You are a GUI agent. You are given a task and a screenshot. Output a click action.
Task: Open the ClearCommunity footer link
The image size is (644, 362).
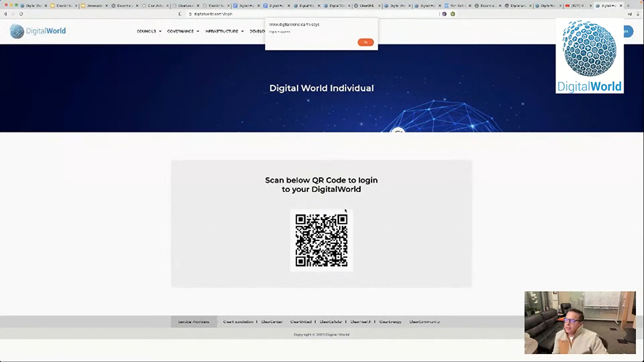[425, 321]
